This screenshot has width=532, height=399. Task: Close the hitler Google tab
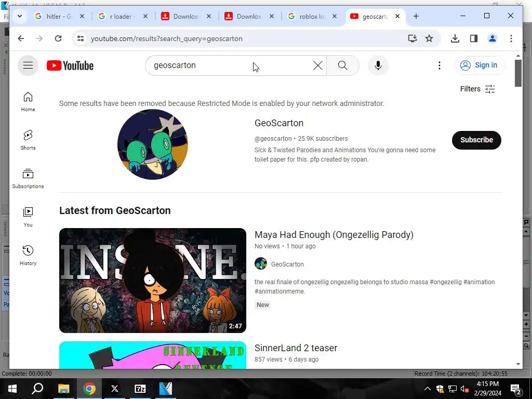(82, 16)
